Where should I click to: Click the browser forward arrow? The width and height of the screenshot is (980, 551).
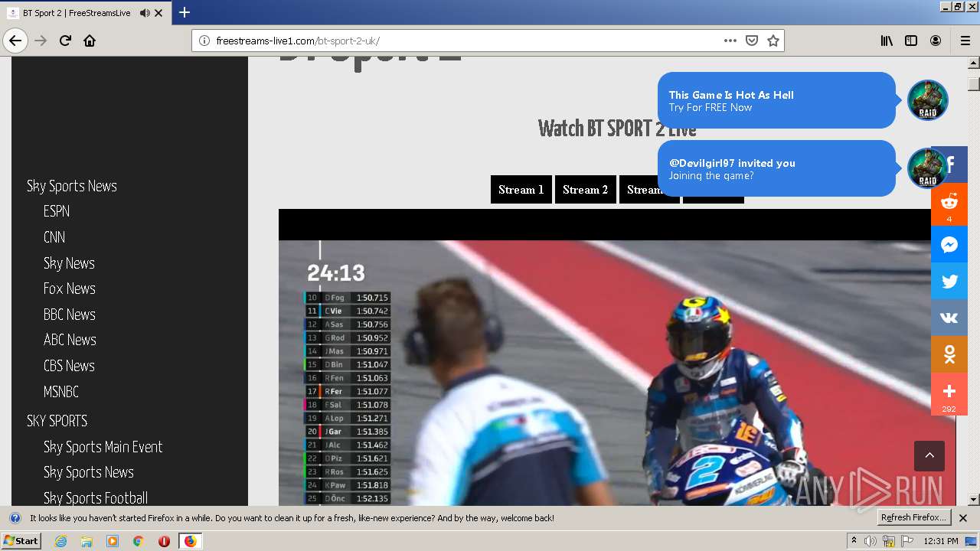click(41, 41)
